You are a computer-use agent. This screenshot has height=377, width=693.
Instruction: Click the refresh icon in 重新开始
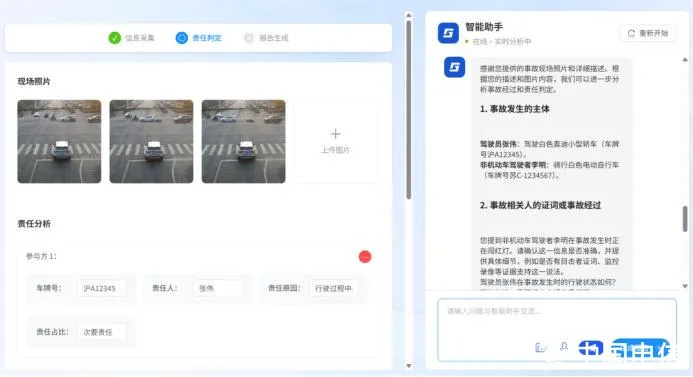click(x=631, y=33)
